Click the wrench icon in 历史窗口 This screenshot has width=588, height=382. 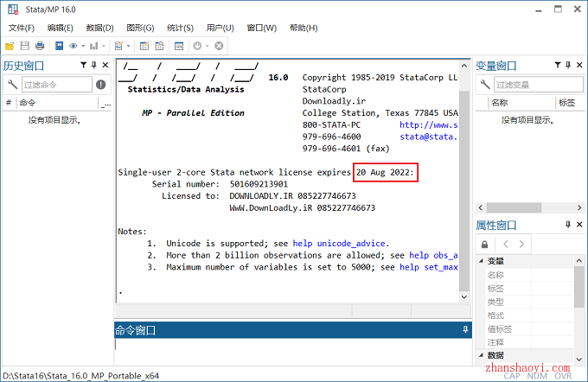pos(12,85)
